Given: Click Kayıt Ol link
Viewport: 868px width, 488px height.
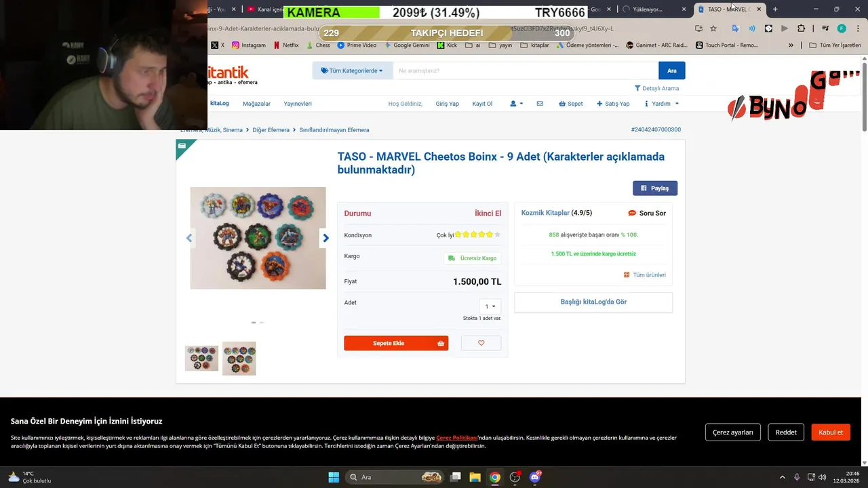Looking at the screenshot, I should [482, 104].
